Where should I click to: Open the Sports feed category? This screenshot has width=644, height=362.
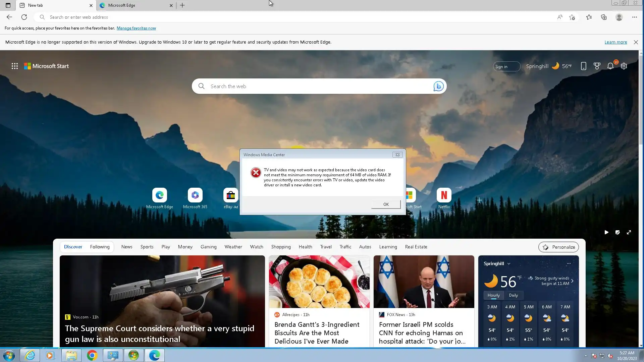click(147, 247)
